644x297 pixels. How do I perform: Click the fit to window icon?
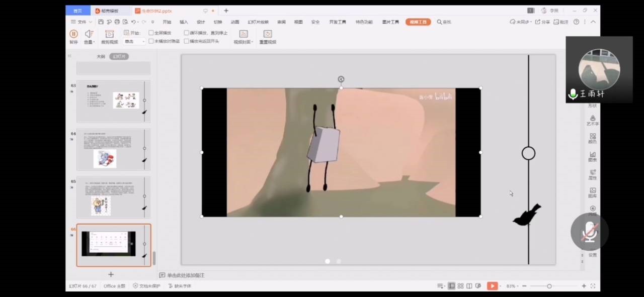(x=593, y=286)
